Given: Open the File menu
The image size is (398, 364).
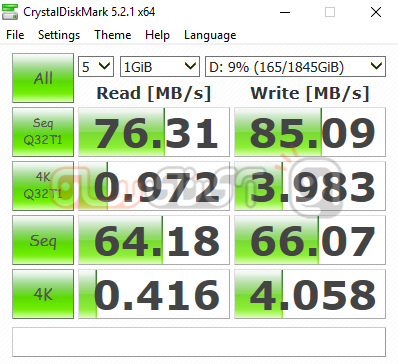Looking at the screenshot, I should pos(15,35).
